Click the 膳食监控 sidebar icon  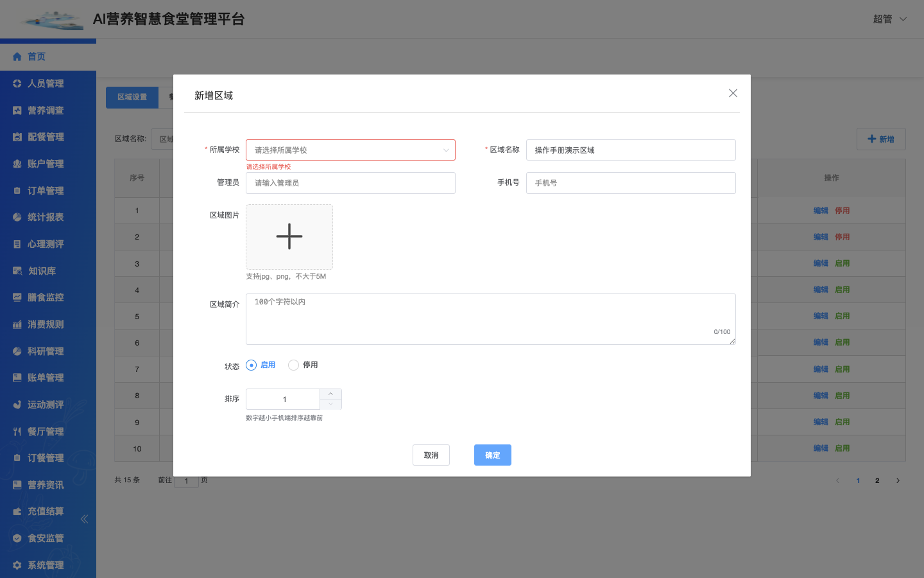pos(17,297)
